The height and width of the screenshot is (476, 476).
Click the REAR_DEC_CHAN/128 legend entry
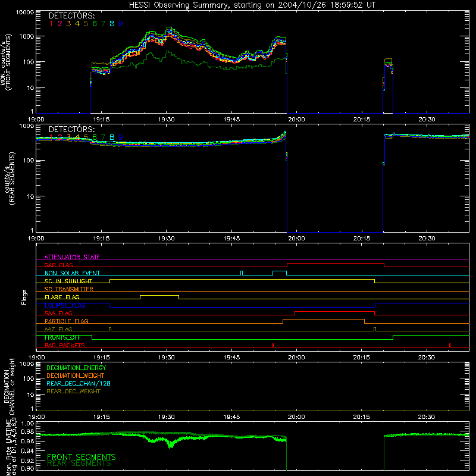coord(79,383)
